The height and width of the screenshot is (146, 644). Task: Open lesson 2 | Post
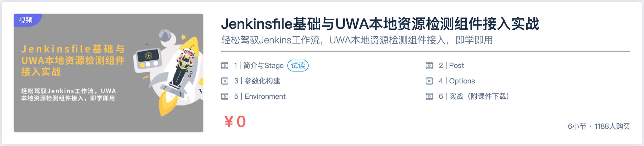click(451, 66)
